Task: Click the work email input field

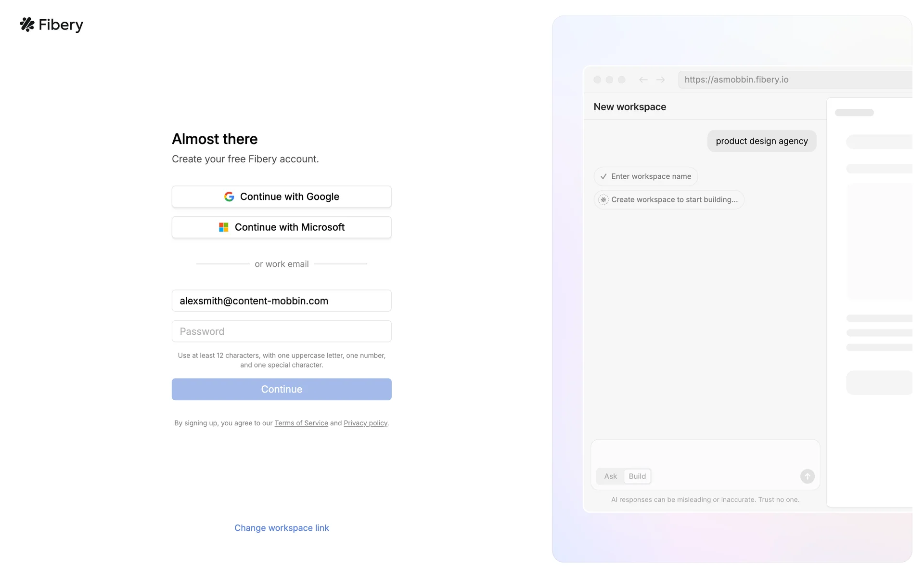Action: pyautogui.click(x=282, y=301)
